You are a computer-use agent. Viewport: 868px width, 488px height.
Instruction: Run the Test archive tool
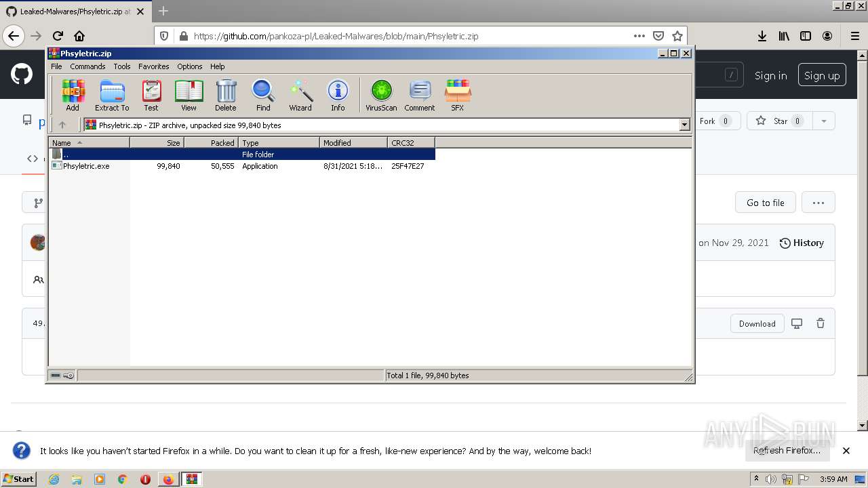[x=151, y=95]
